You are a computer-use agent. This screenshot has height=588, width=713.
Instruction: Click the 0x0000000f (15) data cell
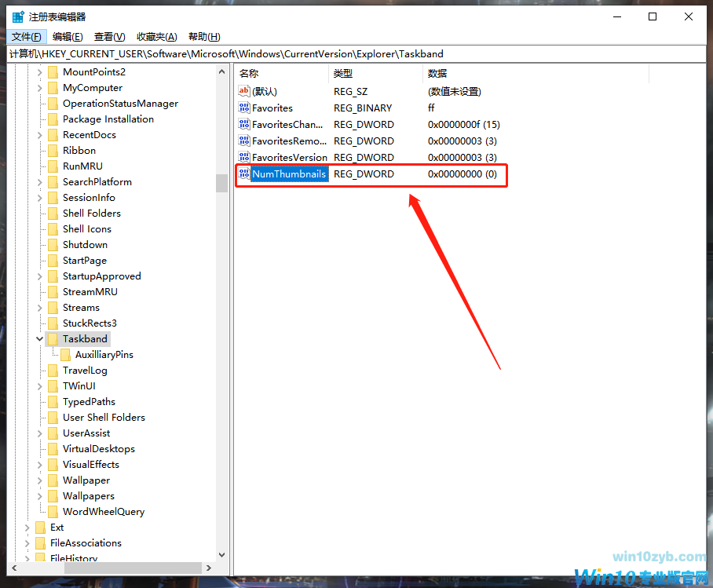coord(464,125)
